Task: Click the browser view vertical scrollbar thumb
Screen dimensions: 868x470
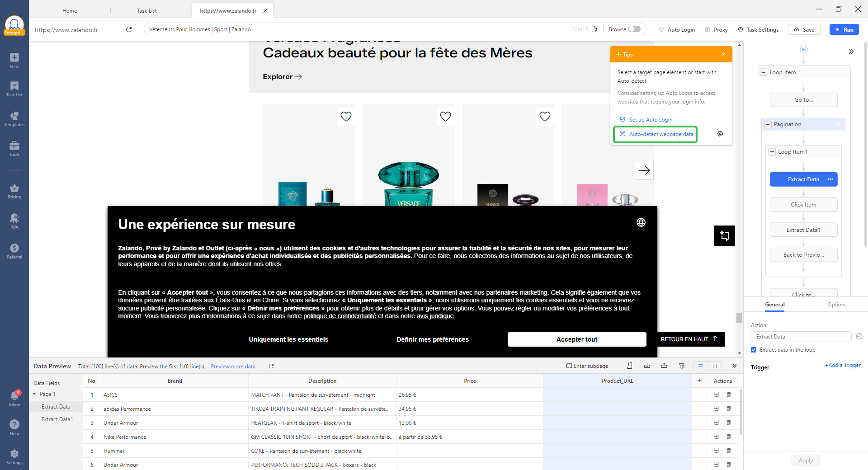Action: click(739, 318)
